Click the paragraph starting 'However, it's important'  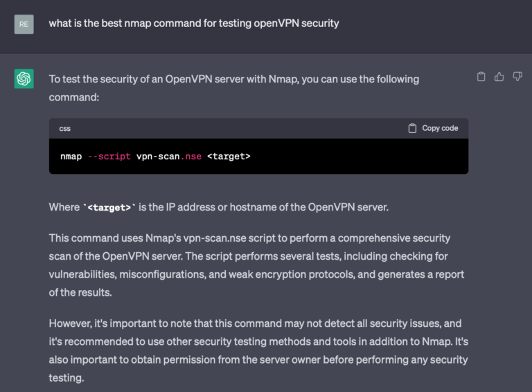[x=258, y=350]
